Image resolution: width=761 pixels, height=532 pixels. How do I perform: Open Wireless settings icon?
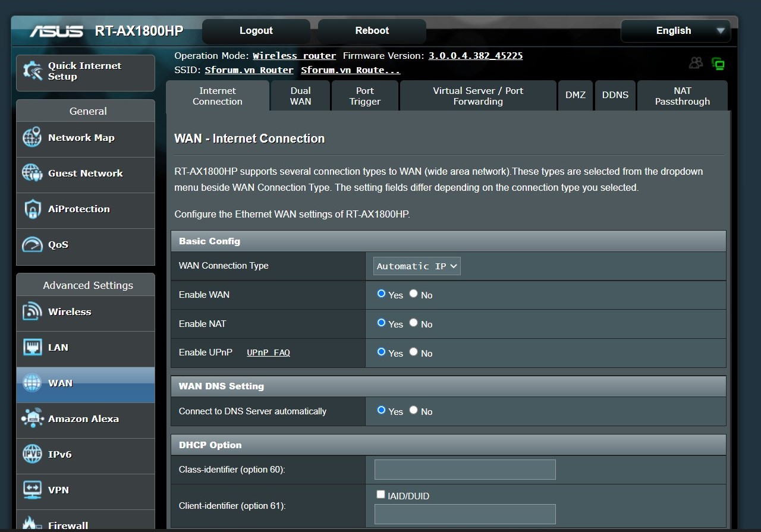coord(32,311)
